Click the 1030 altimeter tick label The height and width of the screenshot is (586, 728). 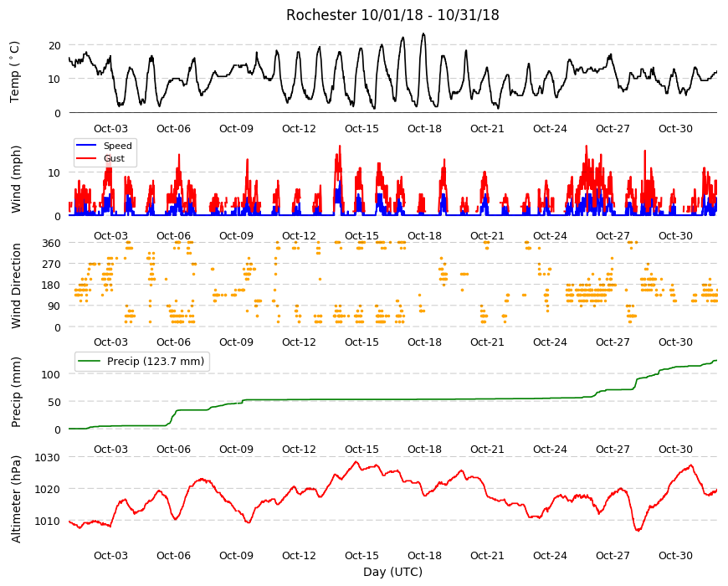48,457
